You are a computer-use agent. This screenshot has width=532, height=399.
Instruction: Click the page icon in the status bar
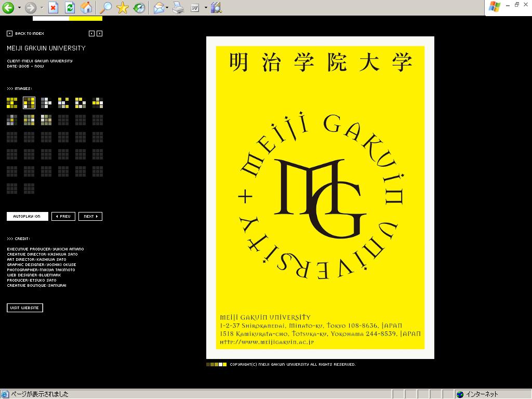tap(5, 394)
